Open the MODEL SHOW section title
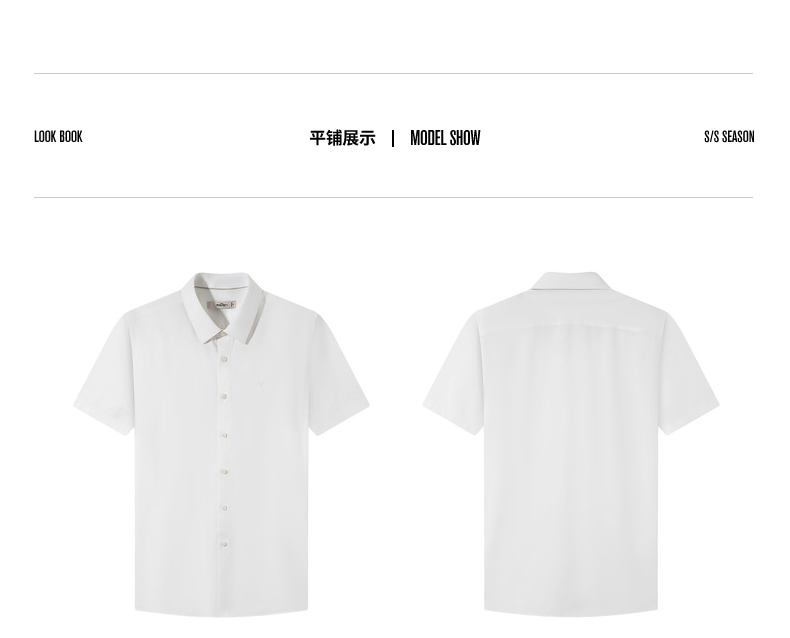 pos(445,138)
